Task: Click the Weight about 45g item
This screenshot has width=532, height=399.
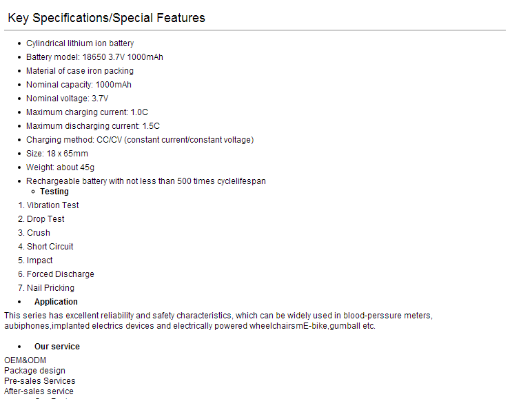Action: [60, 167]
